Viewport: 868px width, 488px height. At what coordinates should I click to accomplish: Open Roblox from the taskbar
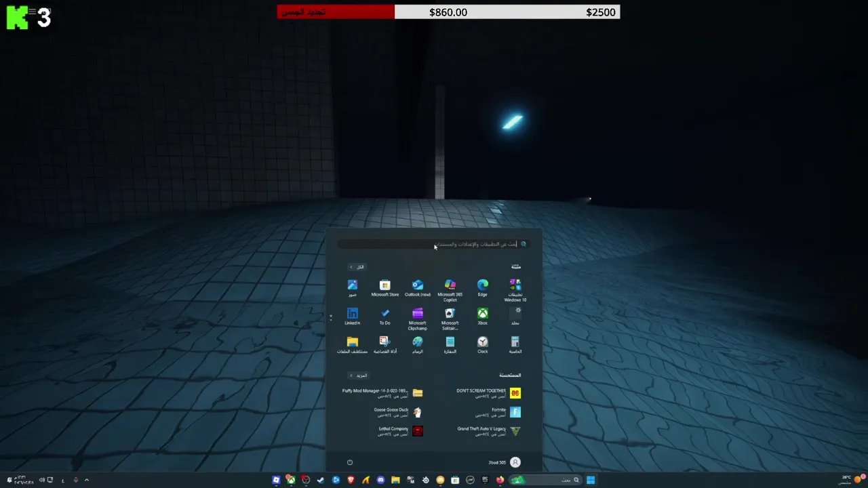(276, 480)
